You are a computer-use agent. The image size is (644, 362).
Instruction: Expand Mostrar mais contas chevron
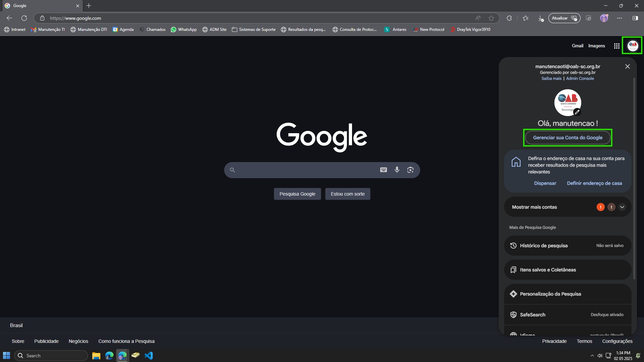coord(622,207)
